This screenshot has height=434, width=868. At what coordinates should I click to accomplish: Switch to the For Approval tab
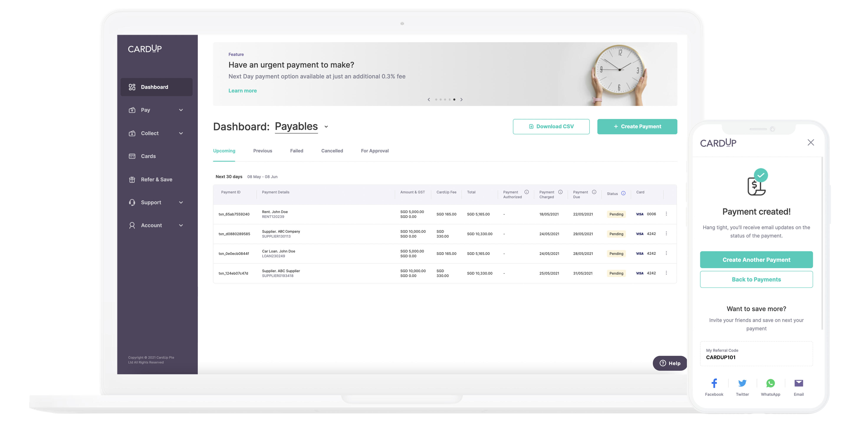[x=374, y=151]
